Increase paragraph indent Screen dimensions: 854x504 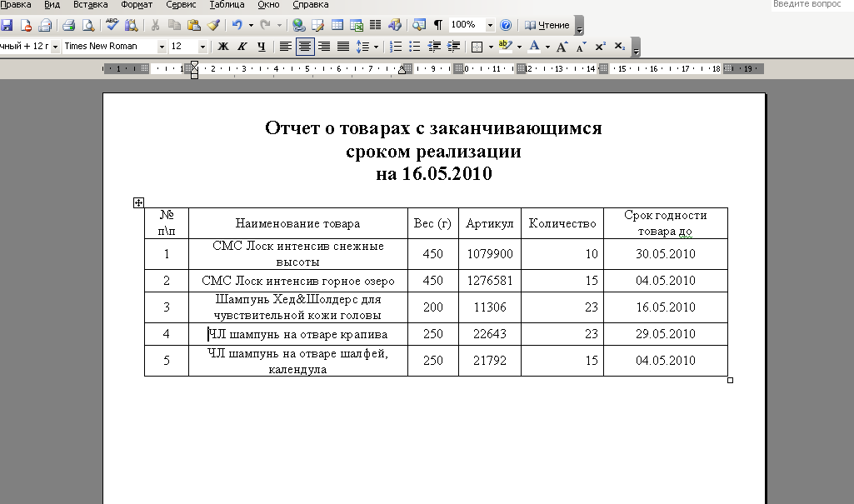453,47
